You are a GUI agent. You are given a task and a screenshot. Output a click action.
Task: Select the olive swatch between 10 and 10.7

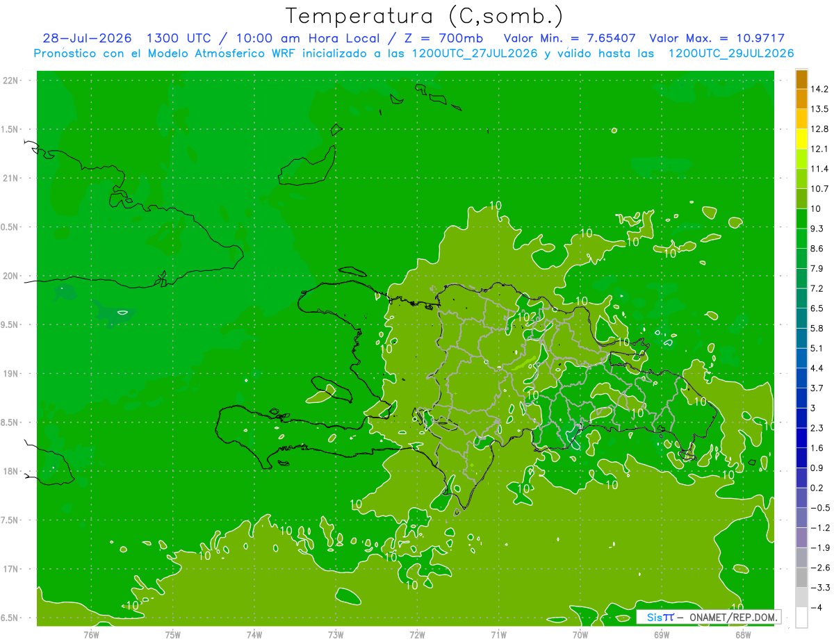801,199
